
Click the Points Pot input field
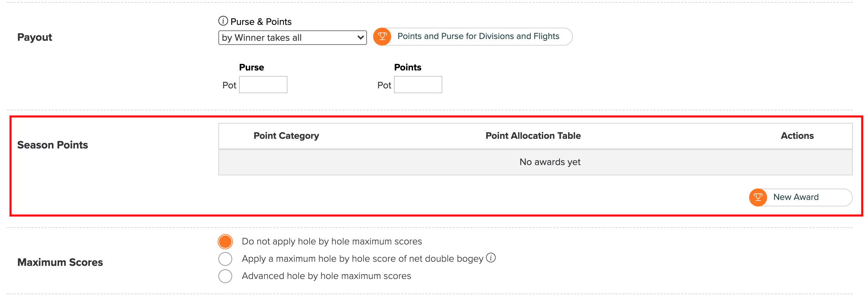tap(418, 85)
